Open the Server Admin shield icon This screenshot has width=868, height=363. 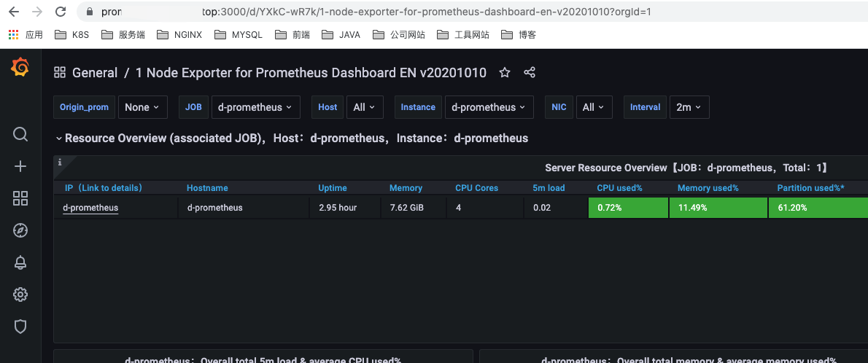tap(20, 327)
